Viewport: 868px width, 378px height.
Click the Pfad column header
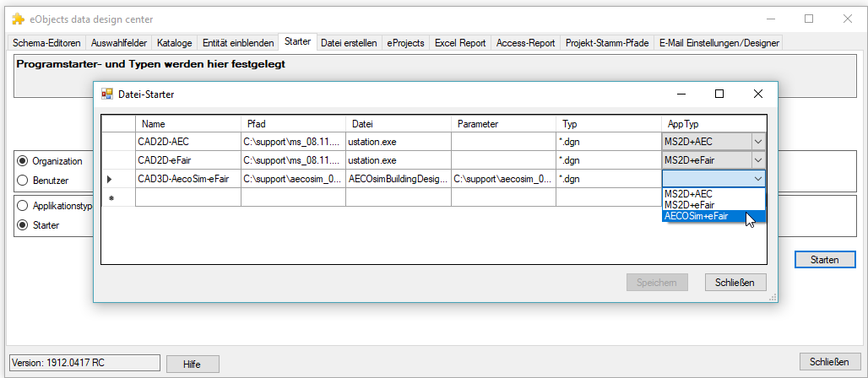point(293,124)
